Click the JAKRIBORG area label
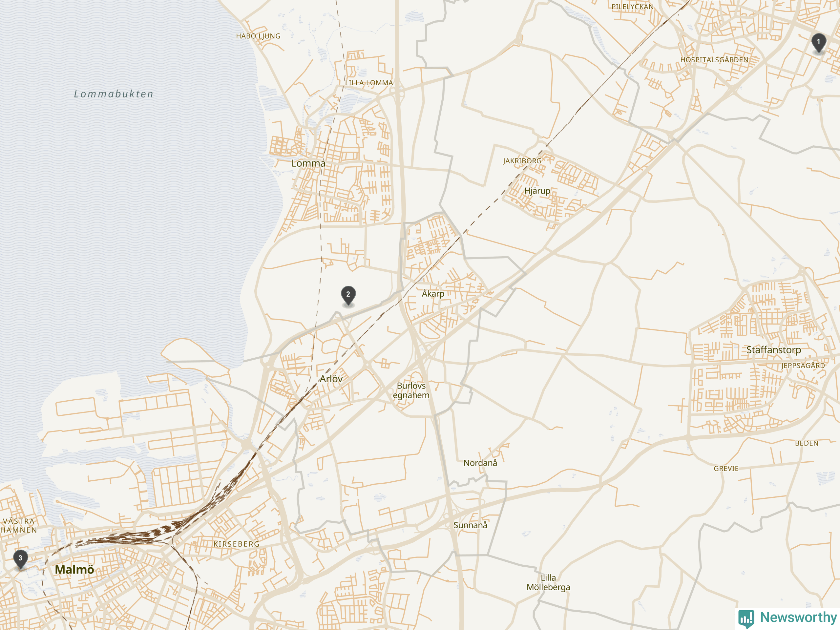Image resolution: width=840 pixels, height=630 pixels. click(x=522, y=161)
